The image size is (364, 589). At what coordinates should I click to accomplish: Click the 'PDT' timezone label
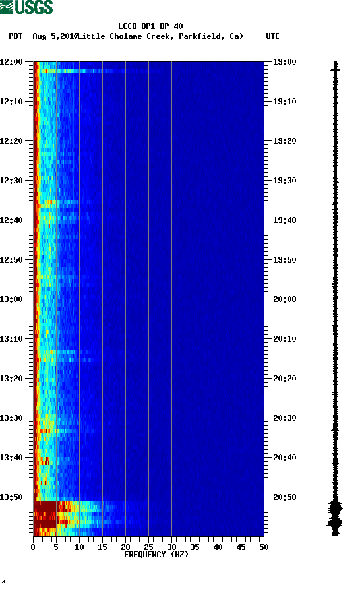(15, 36)
